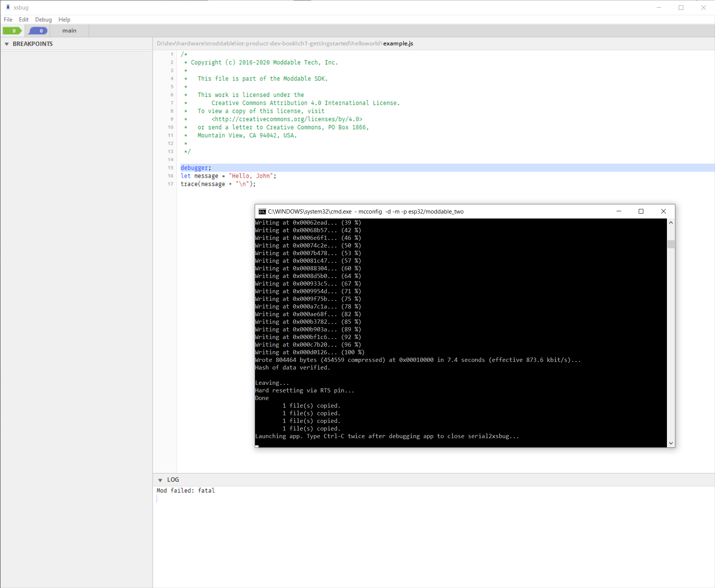Open the File menu
This screenshot has height=588, width=715.
pyautogui.click(x=8, y=19)
